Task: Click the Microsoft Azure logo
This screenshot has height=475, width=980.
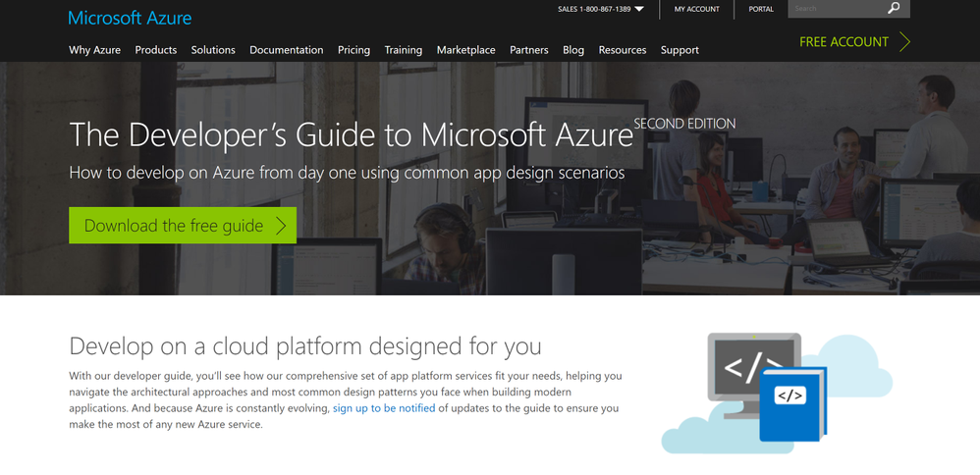Action: [x=130, y=18]
